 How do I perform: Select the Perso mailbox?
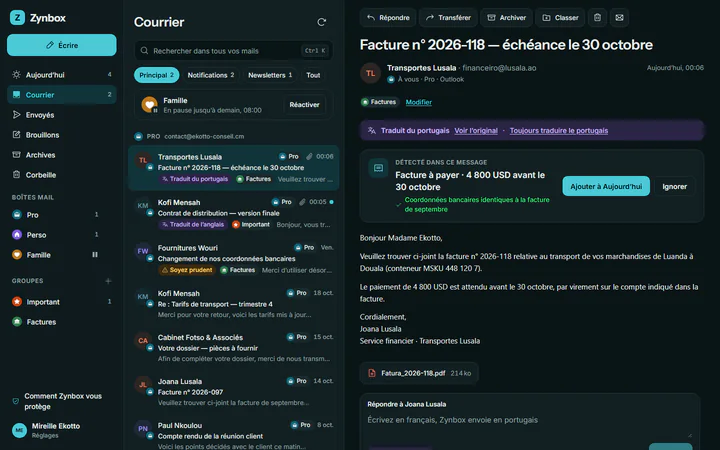point(62,235)
